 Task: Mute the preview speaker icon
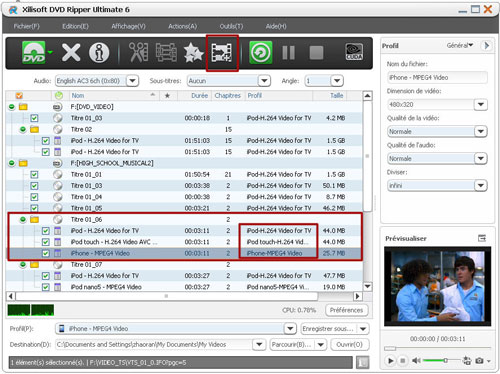[x=416, y=360]
